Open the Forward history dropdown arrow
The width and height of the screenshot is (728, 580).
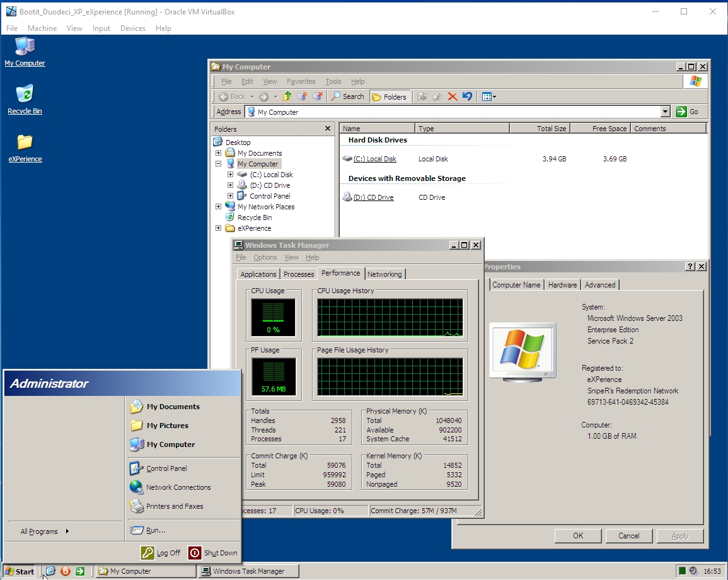tap(275, 97)
